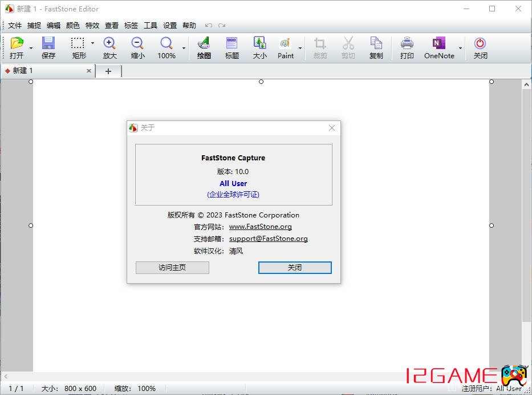Maximize the FastStone Editor window
The image size is (532, 395).
point(492,9)
